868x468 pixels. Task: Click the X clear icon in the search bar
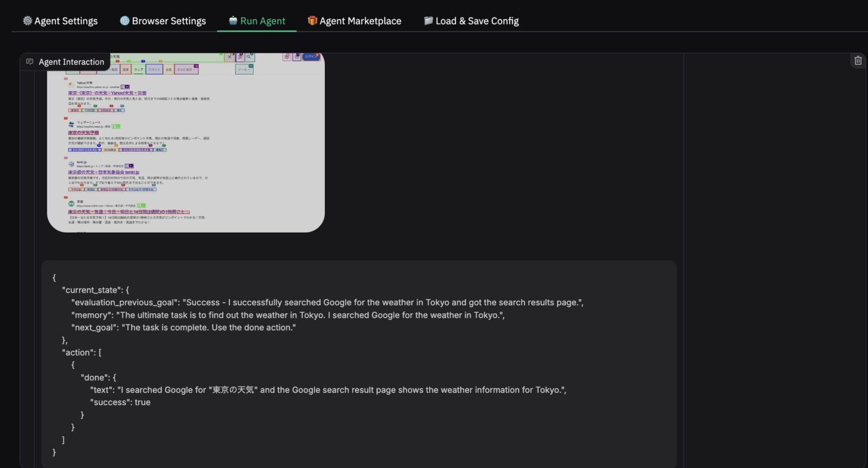(x=229, y=57)
